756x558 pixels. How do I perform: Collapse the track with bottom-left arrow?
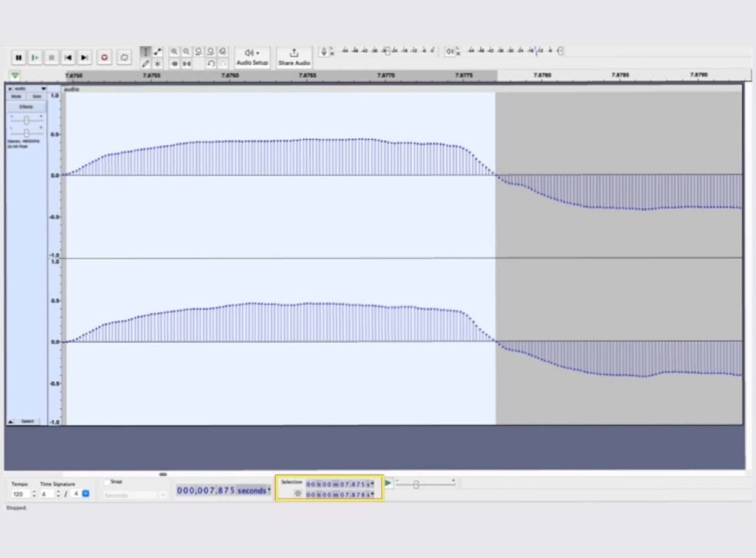(x=10, y=421)
